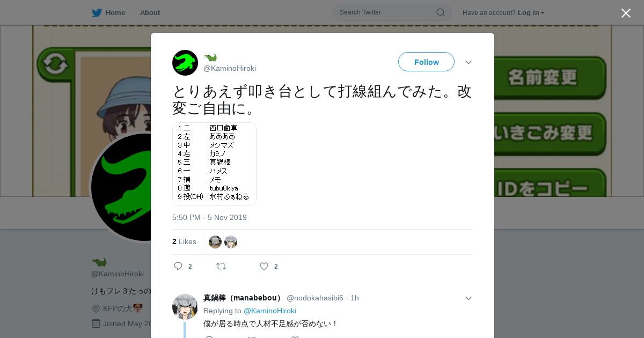Open the green crocodile profile avatar

pos(185,63)
